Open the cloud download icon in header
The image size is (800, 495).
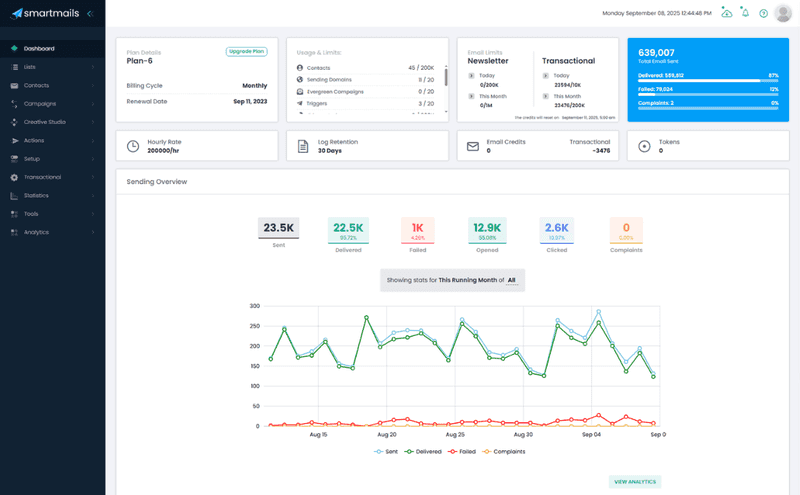coord(727,13)
